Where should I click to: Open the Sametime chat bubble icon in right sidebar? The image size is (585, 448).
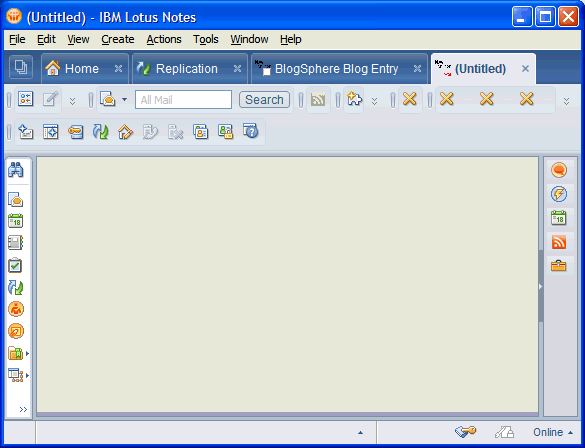tap(559, 170)
